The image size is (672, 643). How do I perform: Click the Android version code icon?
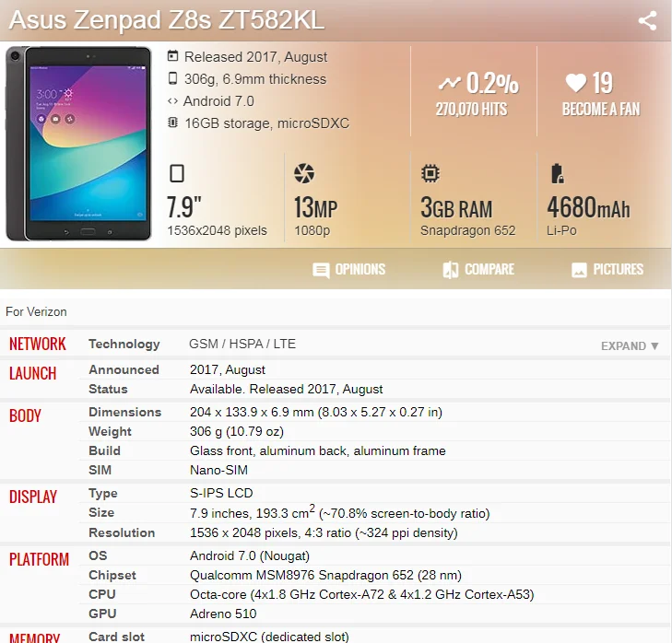[x=172, y=101]
